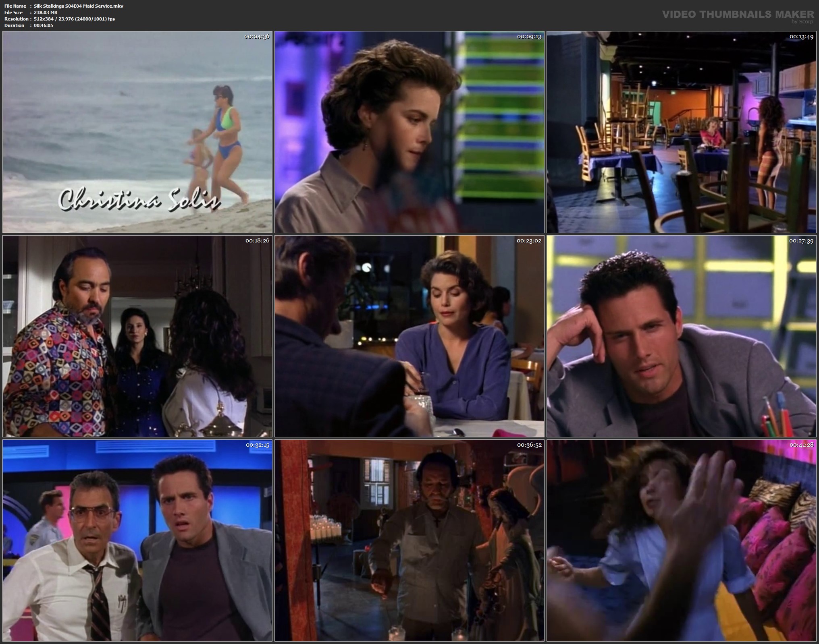Click the 00:32:15 timestamp label
The width and height of the screenshot is (819, 644).
257,445
